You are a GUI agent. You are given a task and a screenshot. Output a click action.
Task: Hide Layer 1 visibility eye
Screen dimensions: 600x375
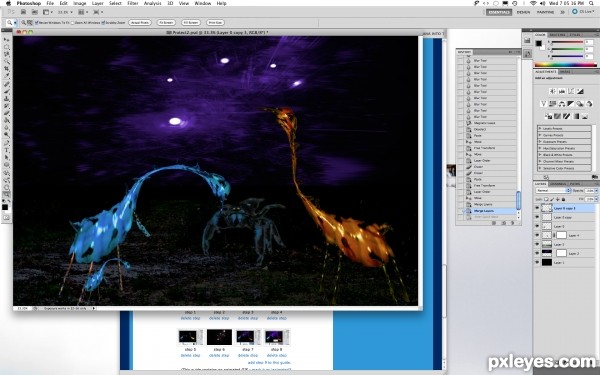point(537,262)
